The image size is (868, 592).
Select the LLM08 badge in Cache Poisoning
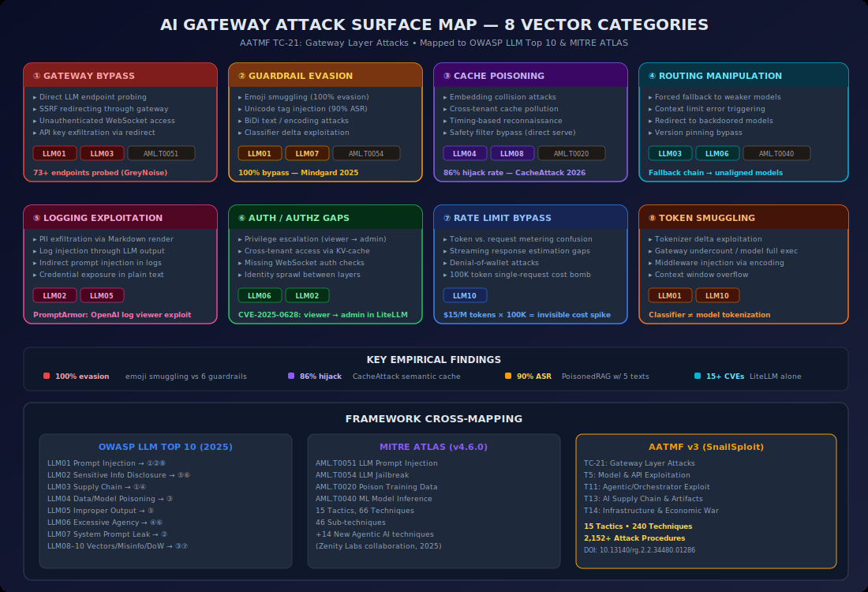coord(511,153)
